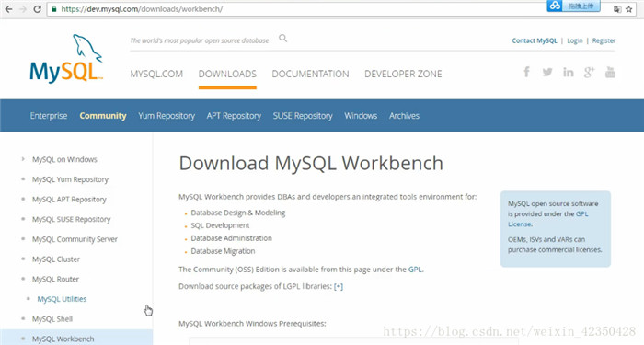The height and width of the screenshot is (345, 644).
Task: Click MySQL Workbench Windows Prerequisites text
Action: (x=252, y=324)
